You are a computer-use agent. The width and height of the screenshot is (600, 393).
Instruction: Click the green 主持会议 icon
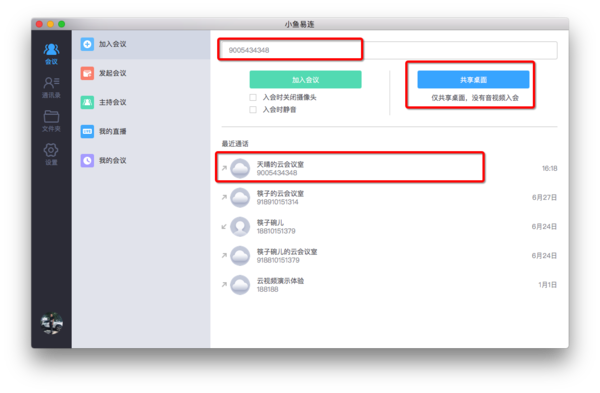point(87,102)
